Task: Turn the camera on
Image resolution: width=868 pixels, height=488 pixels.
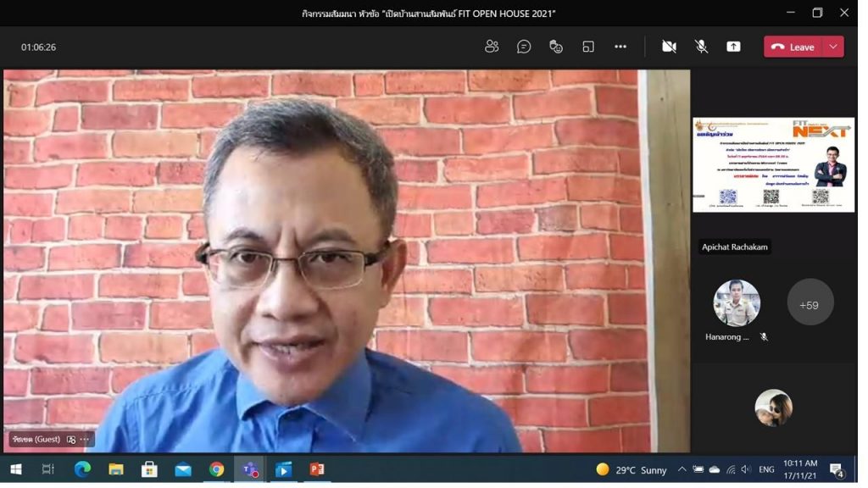Action: click(x=669, y=47)
